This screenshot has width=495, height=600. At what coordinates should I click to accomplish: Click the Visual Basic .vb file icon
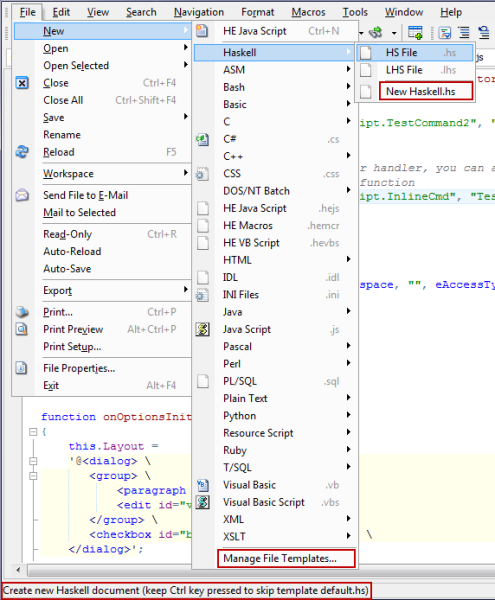[x=203, y=485]
